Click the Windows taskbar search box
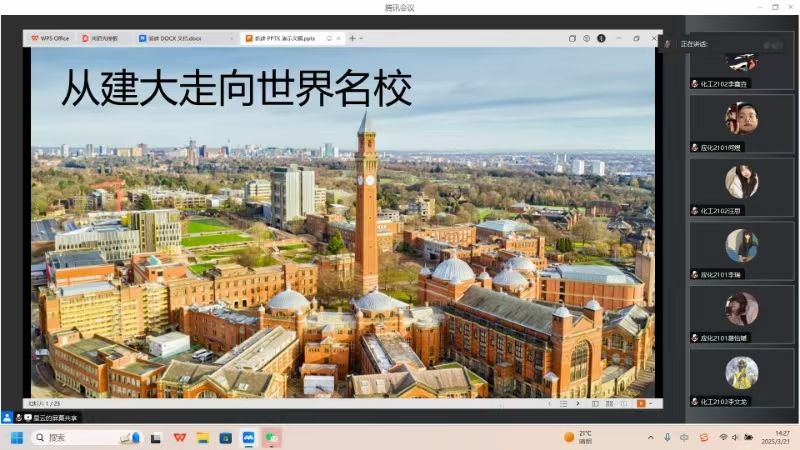The width and height of the screenshot is (800, 450). pyautogui.click(x=88, y=437)
